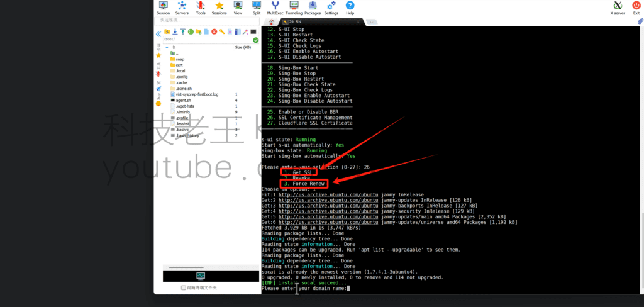This screenshot has width=644, height=307.
Task: Click the Exit button
Action: pos(636,8)
